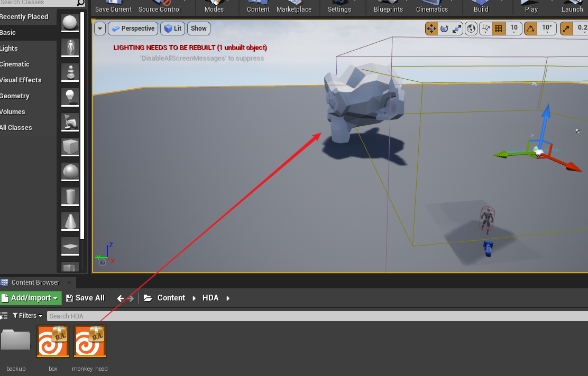Screen dimensions: 588x376
Task: Toggle rotation snapping angle icon
Action: point(530,29)
